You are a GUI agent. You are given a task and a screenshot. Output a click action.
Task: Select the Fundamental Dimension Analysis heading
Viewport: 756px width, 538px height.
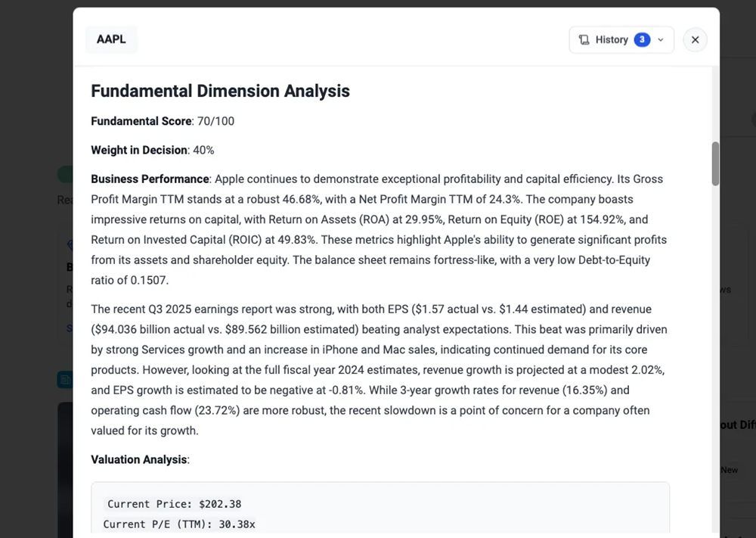coord(220,91)
